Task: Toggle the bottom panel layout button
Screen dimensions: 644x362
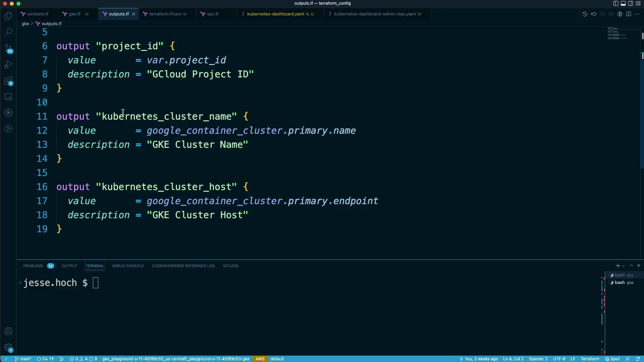Action: (623, 3)
